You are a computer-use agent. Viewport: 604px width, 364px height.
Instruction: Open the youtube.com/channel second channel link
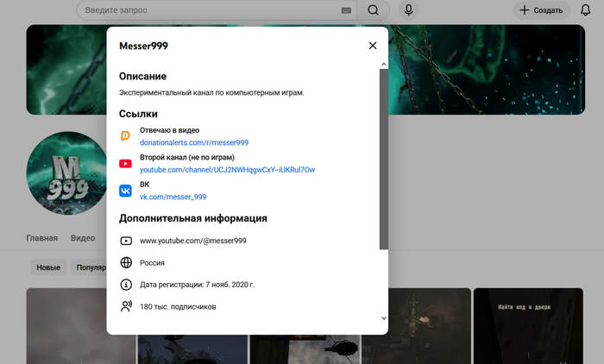point(227,169)
